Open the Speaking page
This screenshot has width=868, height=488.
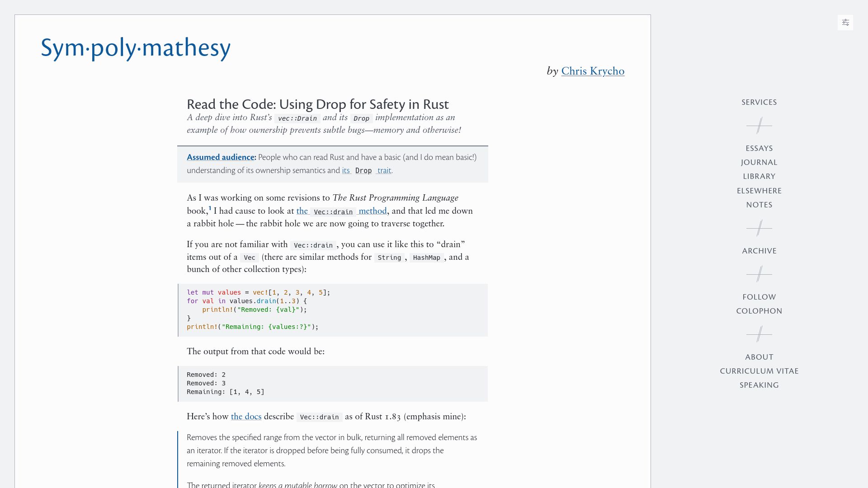pyautogui.click(x=759, y=385)
